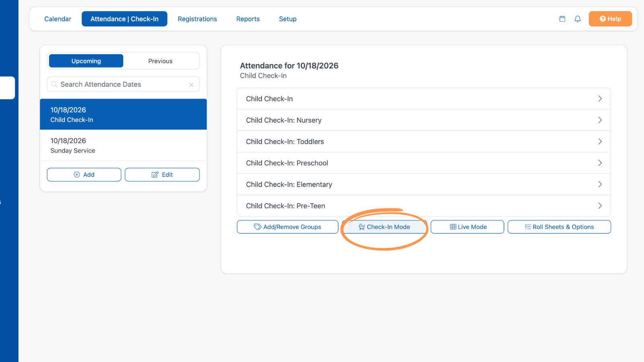The height and width of the screenshot is (362, 644).
Task: Open the Setup tab
Action: [x=288, y=19]
